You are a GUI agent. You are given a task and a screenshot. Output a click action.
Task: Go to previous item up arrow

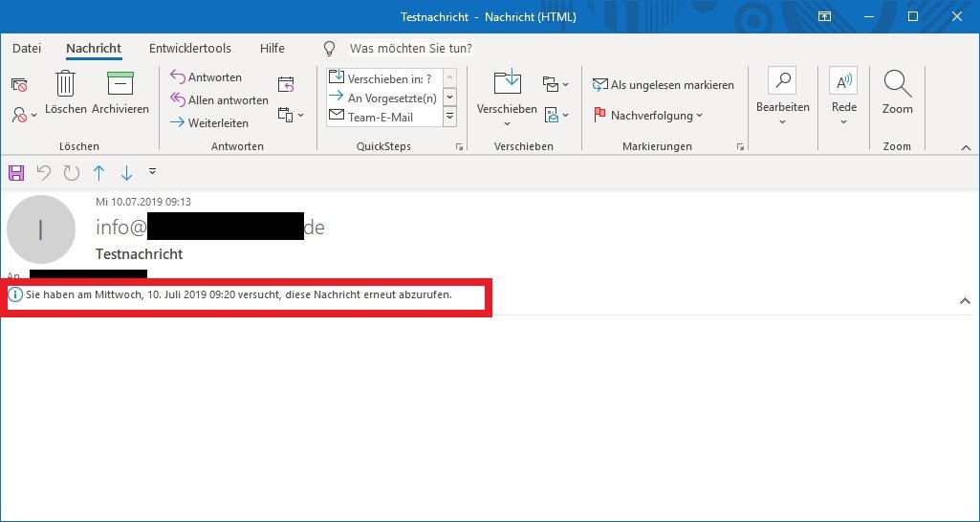98,172
